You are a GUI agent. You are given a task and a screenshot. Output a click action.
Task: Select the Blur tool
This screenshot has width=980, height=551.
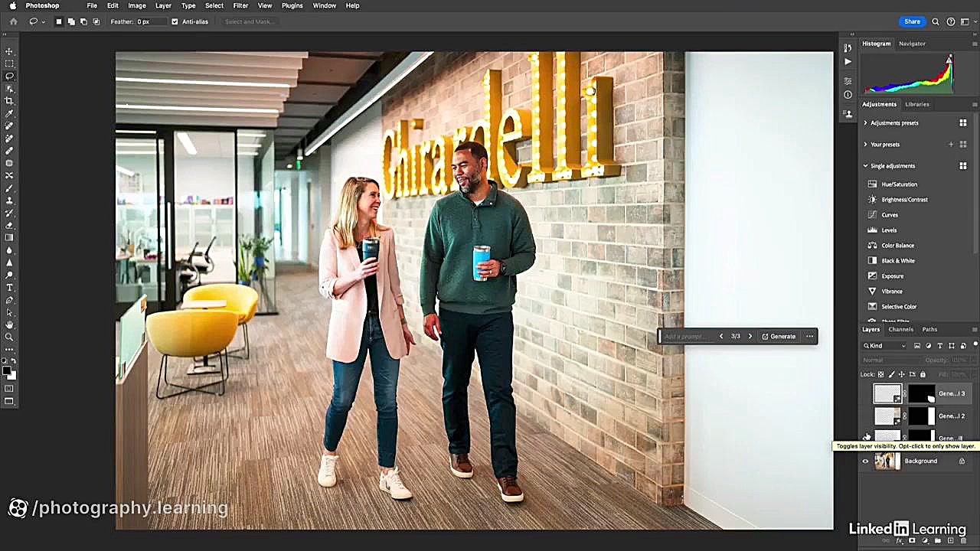click(9, 250)
